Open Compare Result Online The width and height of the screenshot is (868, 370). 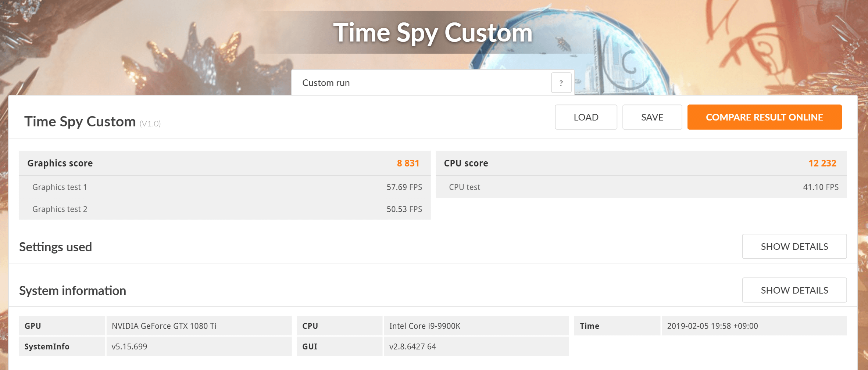764,117
